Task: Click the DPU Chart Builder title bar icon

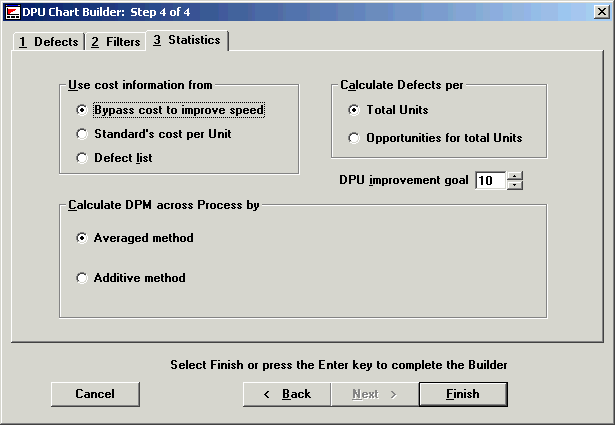Action: 12,10
